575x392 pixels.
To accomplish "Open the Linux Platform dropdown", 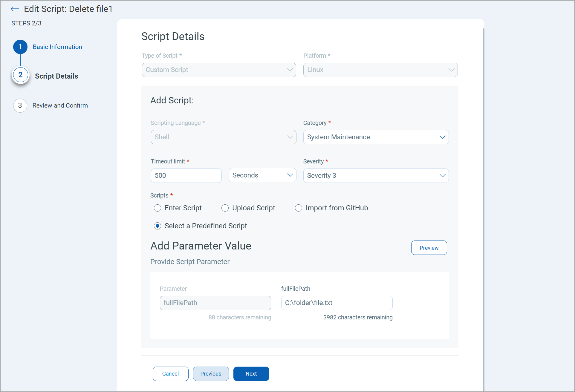I will [x=380, y=70].
